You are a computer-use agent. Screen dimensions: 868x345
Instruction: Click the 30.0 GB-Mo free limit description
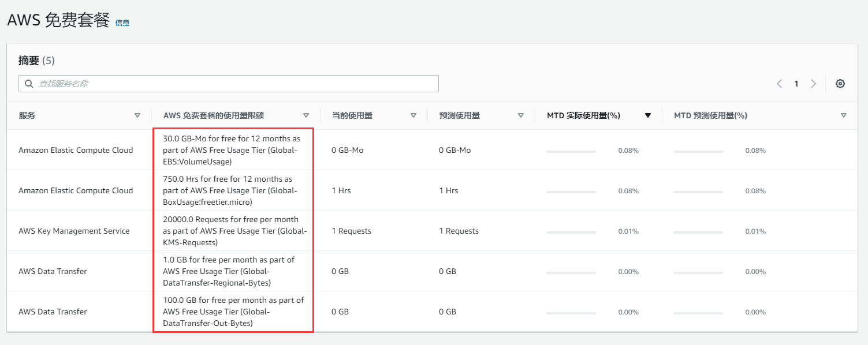[x=232, y=150]
